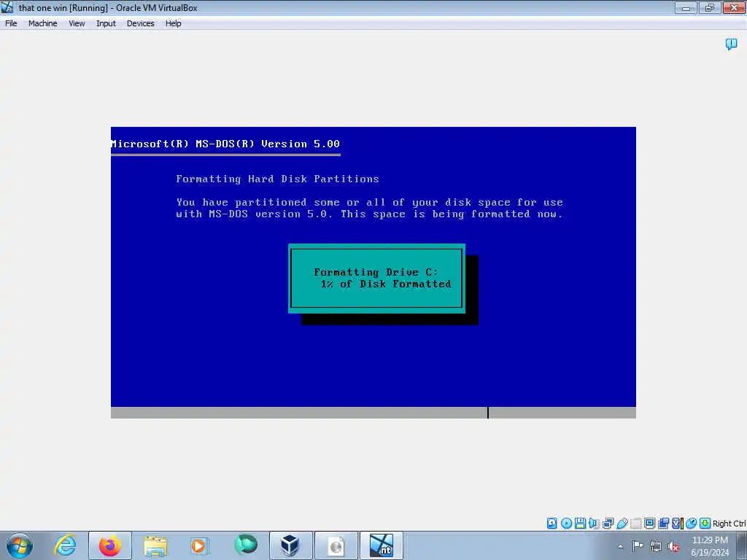Click the network tray icon
This screenshot has height=560, width=747.
click(x=656, y=546)
